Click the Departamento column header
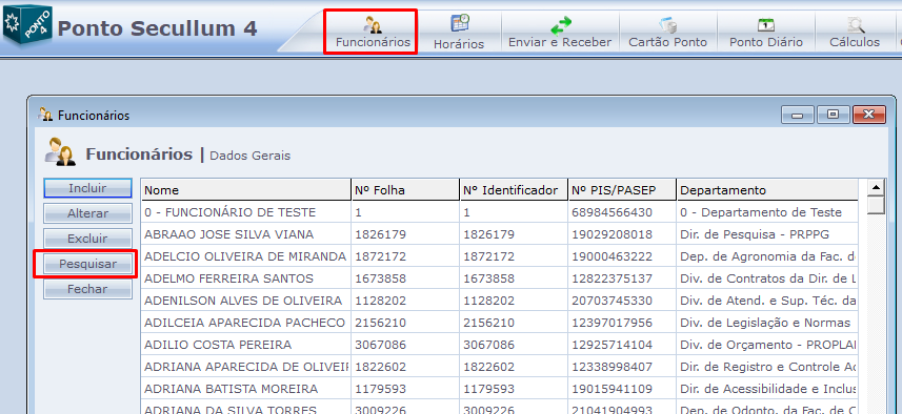The width and height of the screenshot is (902, 414). (x=765, y=190)
